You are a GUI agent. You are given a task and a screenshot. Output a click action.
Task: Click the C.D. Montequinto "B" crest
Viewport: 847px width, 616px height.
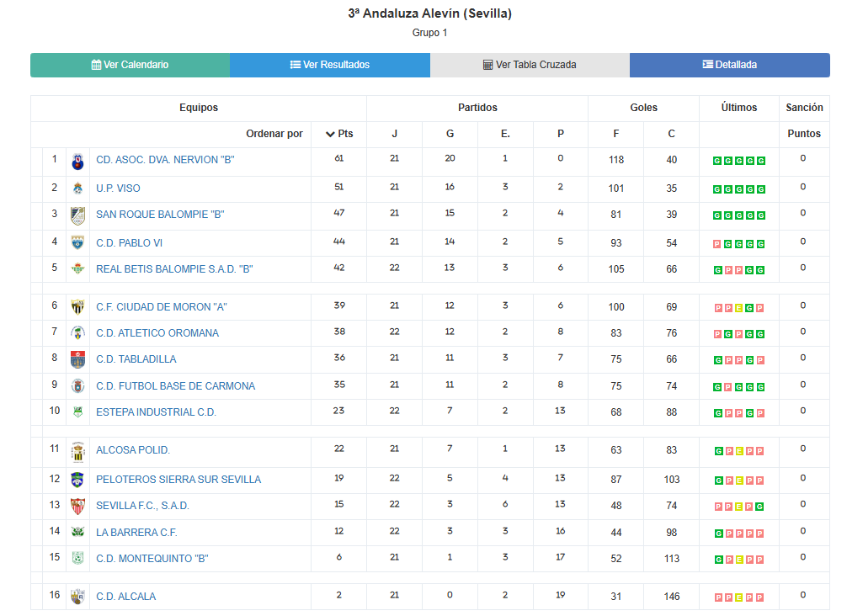pos(77,558)
